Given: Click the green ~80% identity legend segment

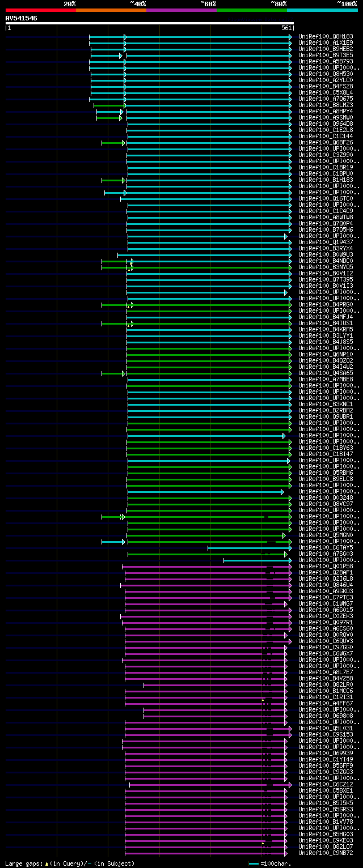Looking at the screenshot, I should point(252,10).
